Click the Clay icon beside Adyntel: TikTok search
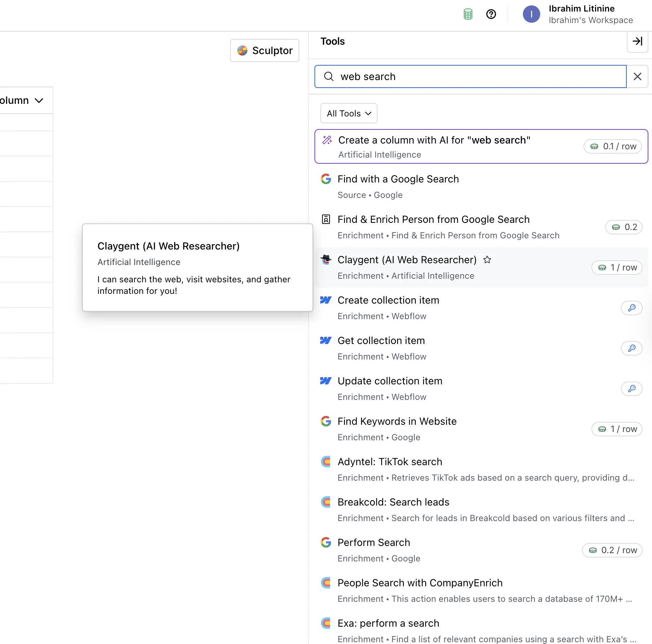Viewport: 652px width, 644px height. click(x=326, y=462)
